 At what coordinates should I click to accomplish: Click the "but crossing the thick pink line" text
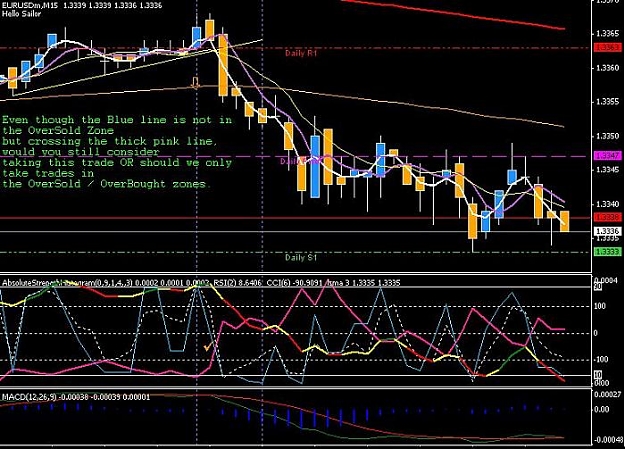coord(110,141)
